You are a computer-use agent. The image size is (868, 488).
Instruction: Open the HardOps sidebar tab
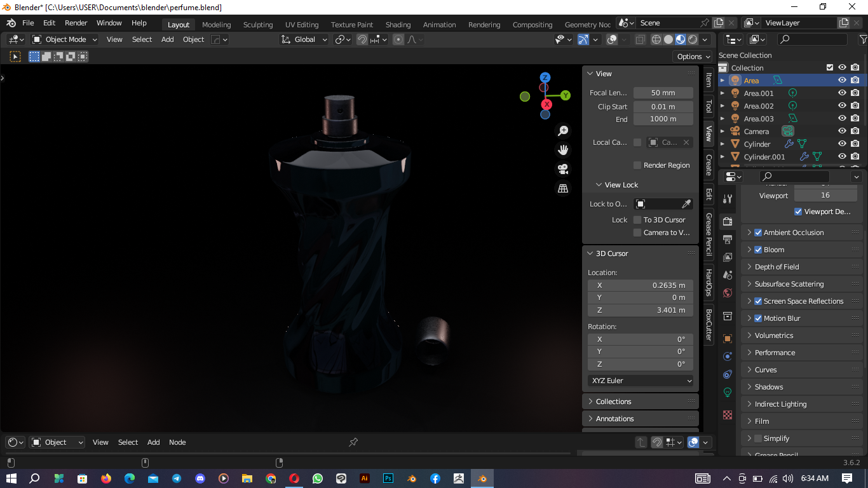click(709, 283)
